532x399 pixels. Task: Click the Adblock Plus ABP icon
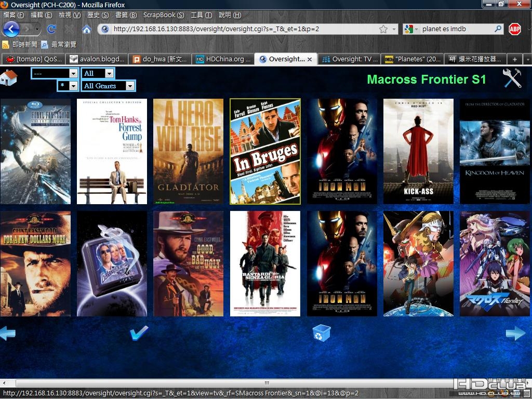[515, 29]
